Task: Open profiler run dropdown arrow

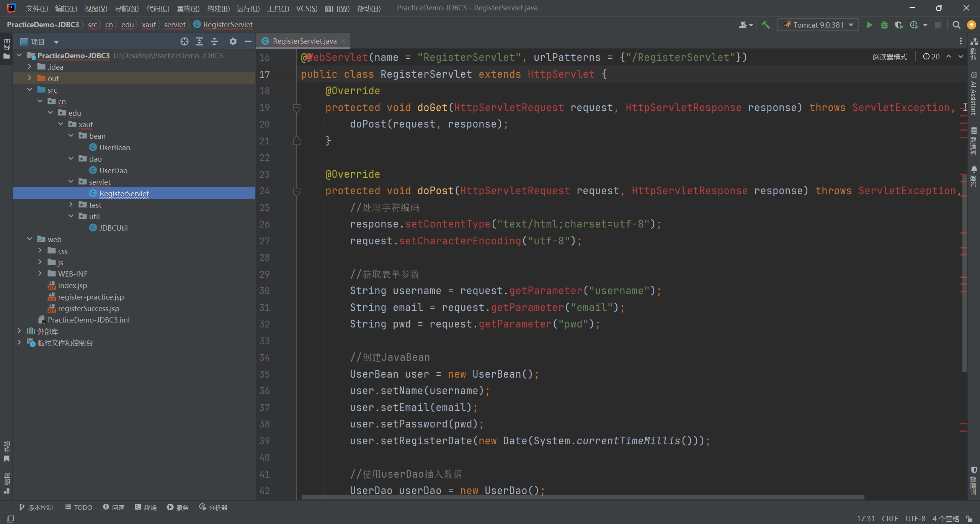Action: click(x=925, y=25)
